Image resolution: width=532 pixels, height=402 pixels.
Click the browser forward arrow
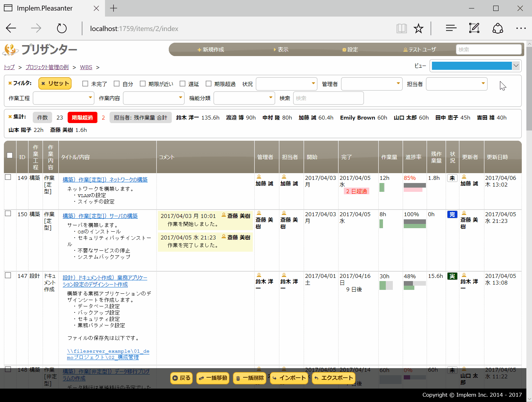[36, 28]
